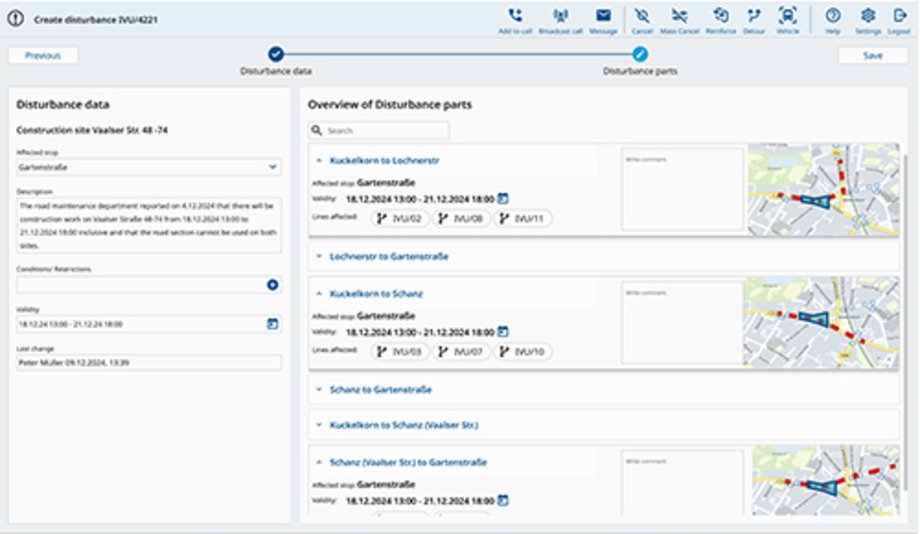Click the Add to call phone icon
Screen dimensions: 920x534
514,16
